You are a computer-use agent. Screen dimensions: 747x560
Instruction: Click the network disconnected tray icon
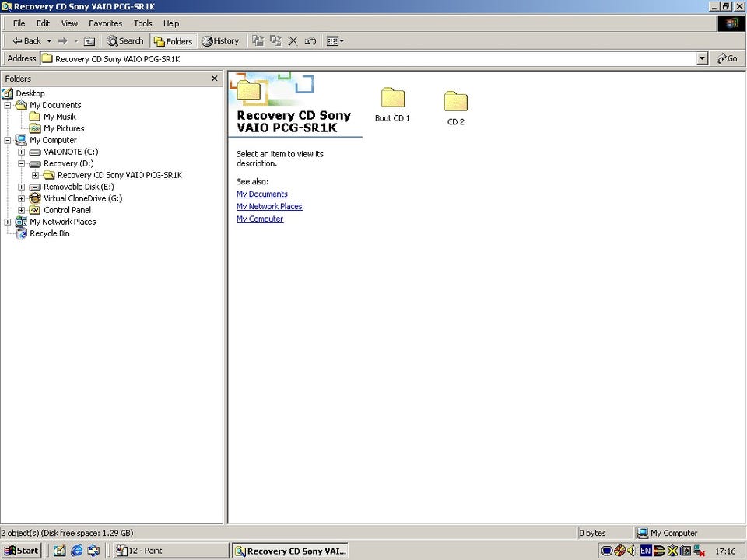[x=700, y=551]
